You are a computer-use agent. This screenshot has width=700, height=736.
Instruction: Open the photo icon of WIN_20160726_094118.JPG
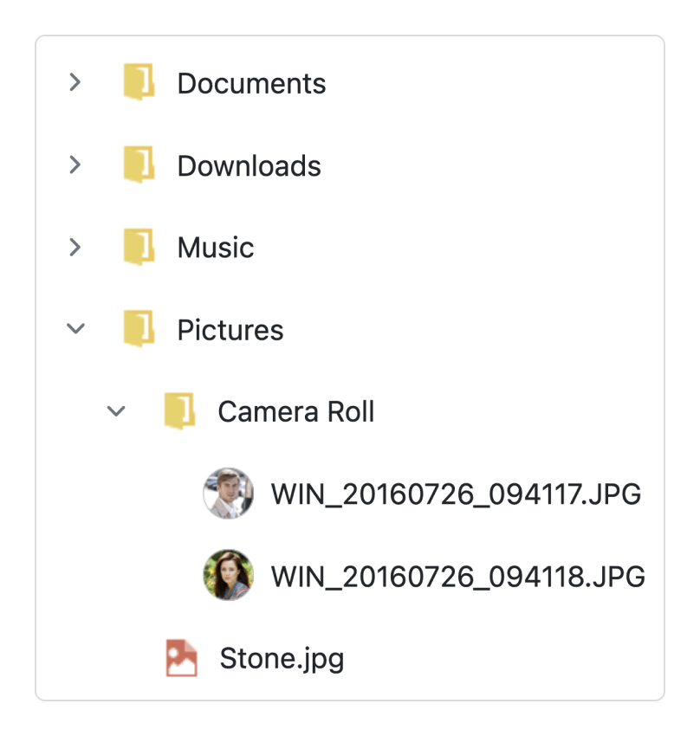pos(228,575)
